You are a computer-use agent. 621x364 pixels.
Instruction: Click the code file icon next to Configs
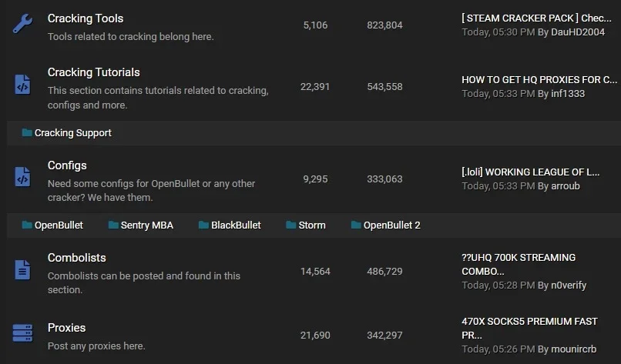point(22,177)
